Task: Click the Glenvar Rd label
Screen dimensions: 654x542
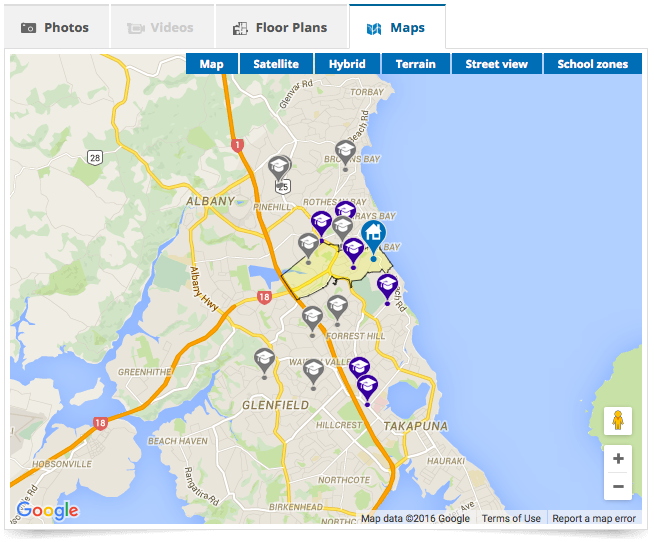Action: pos(295,94)
